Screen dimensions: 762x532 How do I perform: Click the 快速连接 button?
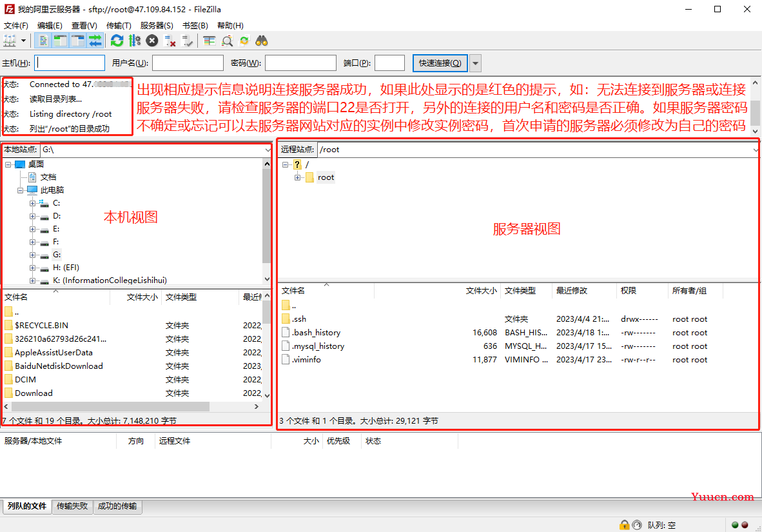(440, 63)
